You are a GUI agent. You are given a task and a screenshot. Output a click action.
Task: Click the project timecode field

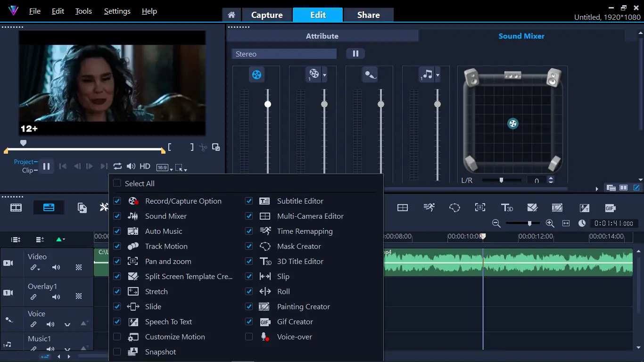pyautogui.click(x=613, y=223)
